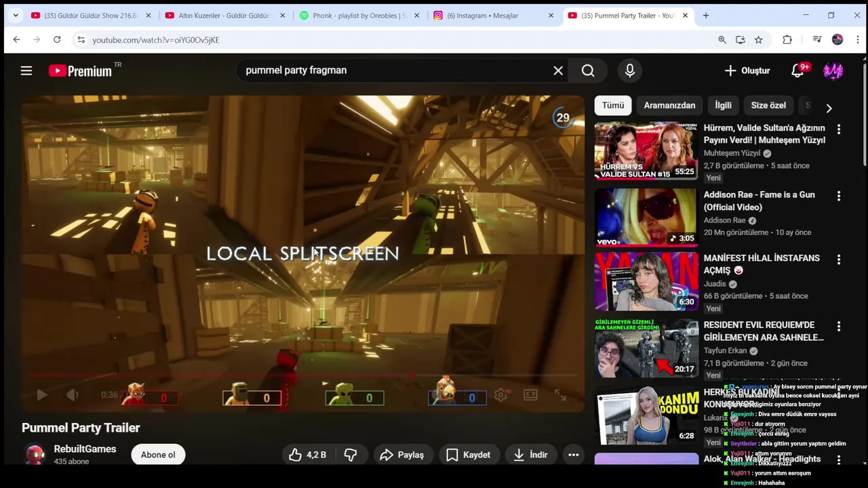Screen dimensions: 868x488
Task: Open tab search dropdown arrow
Action: pos(15,15)
